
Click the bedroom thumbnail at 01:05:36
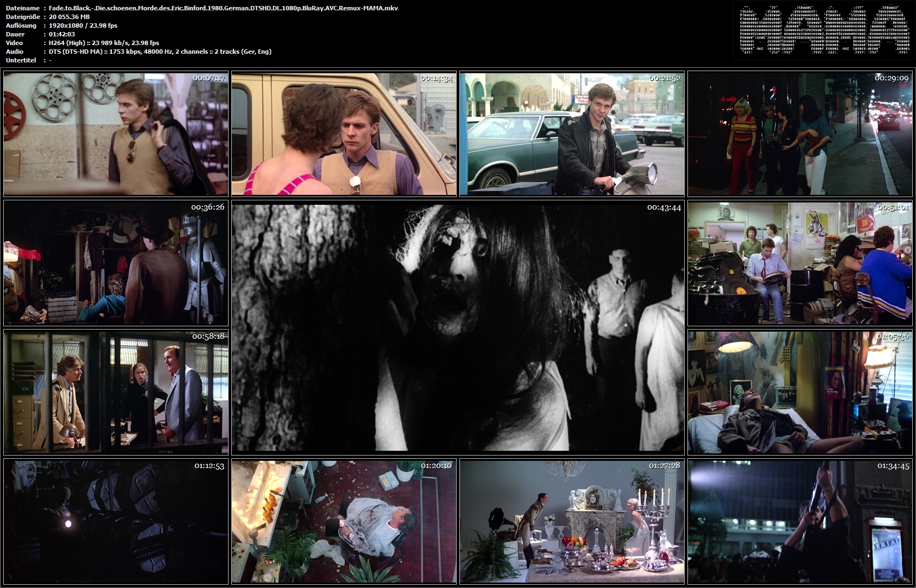[x=800, y=392]
